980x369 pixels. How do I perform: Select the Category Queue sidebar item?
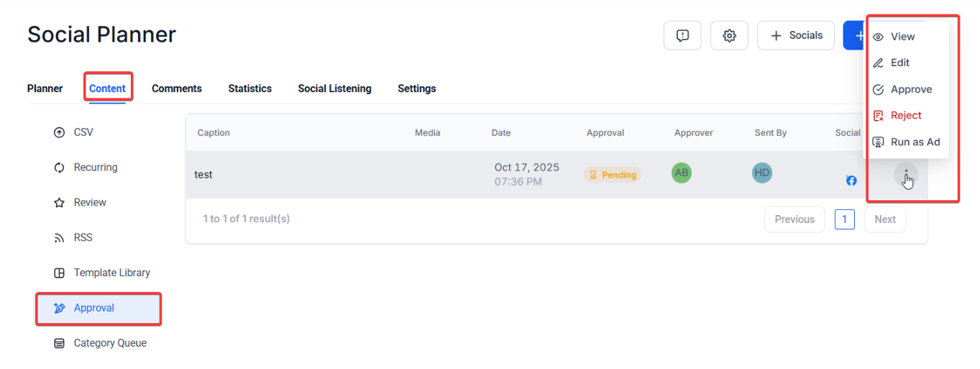pos(109,343)
